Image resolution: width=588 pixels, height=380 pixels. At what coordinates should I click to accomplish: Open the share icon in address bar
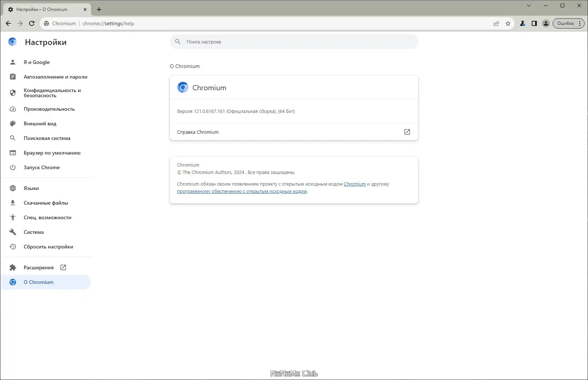496,23
